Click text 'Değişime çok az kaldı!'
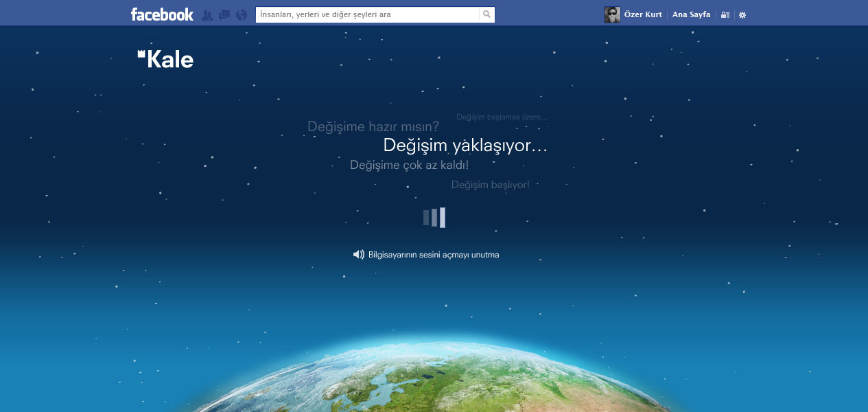This screenshot has width=868, height=412. click(x=410, y=165)
